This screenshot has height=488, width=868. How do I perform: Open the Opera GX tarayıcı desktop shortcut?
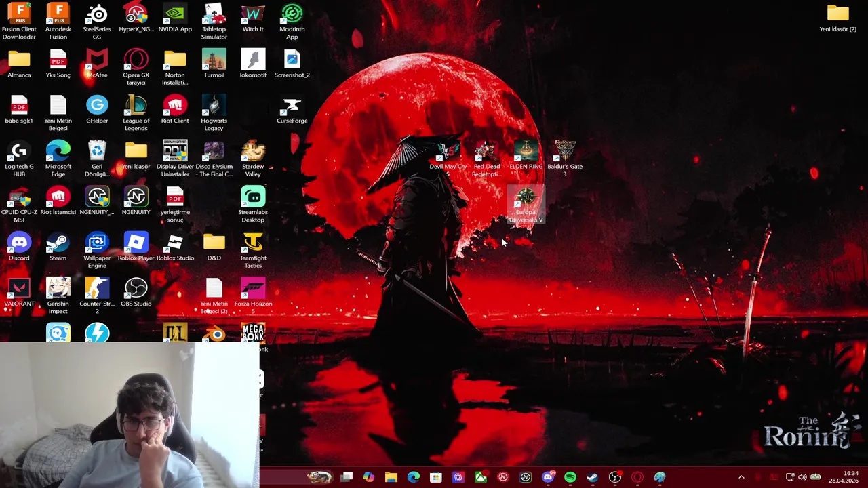[x=136, y=67]
